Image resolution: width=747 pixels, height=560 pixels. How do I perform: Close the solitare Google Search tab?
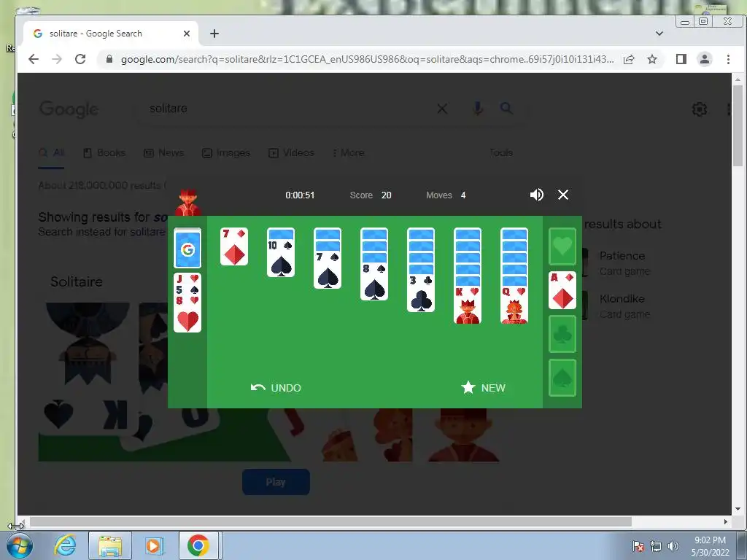(187, 34)
